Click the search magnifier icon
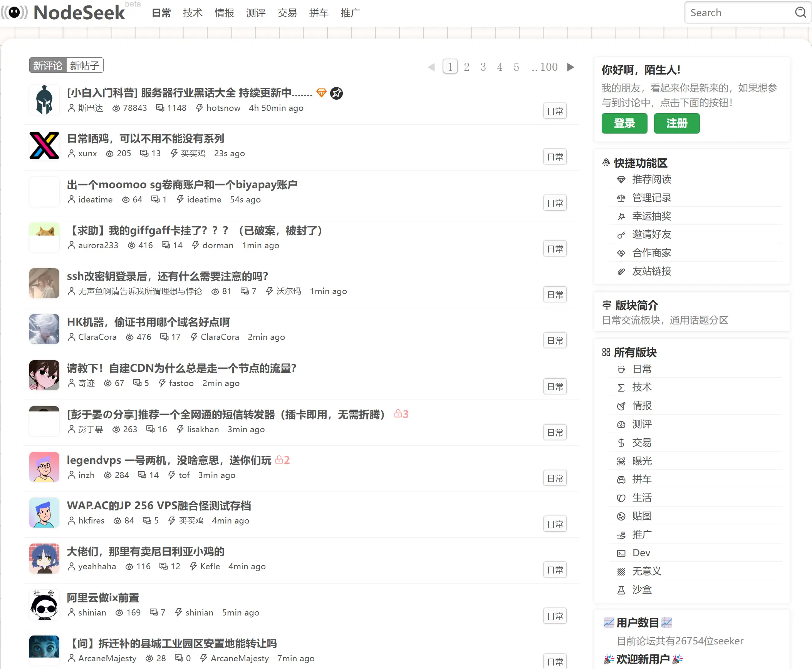Screen dimensions: 812x669 800,13
